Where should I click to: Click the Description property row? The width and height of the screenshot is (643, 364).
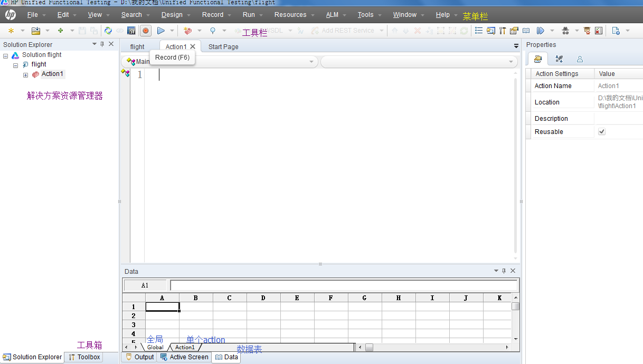point(584,118)
